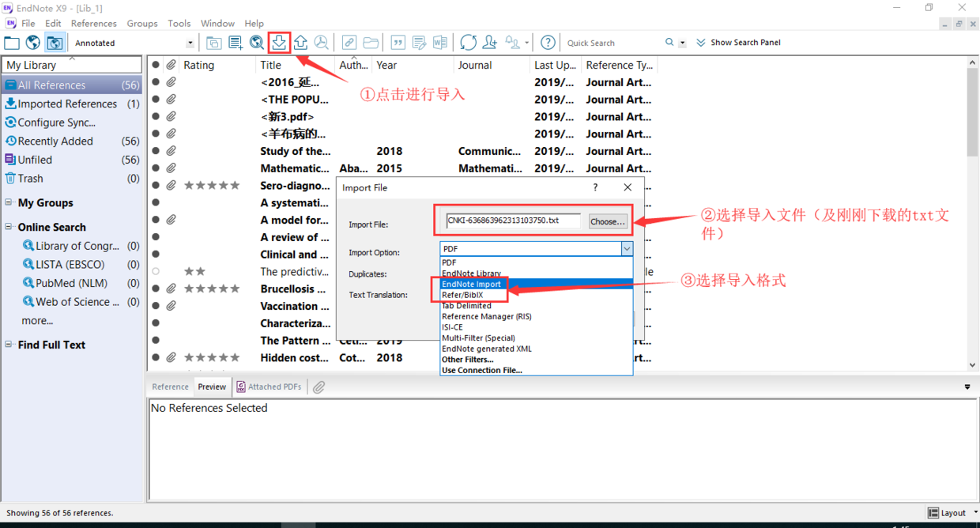
Task: Open Online Search globe-magnifier toolbar icon
Action: point(257,43)
